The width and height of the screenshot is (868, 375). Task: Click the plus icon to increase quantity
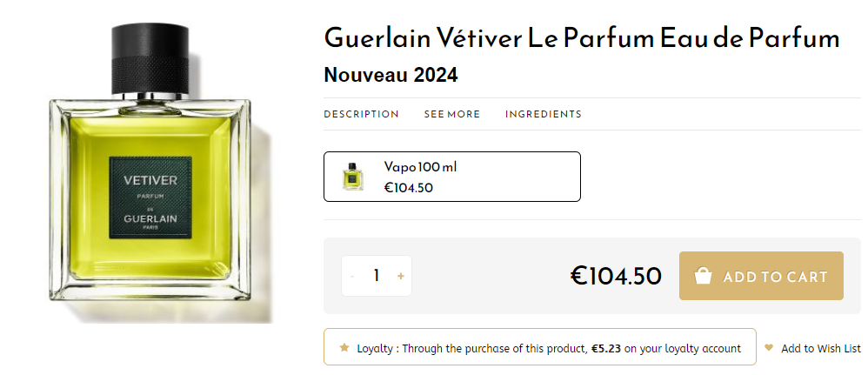click(400, 277)
